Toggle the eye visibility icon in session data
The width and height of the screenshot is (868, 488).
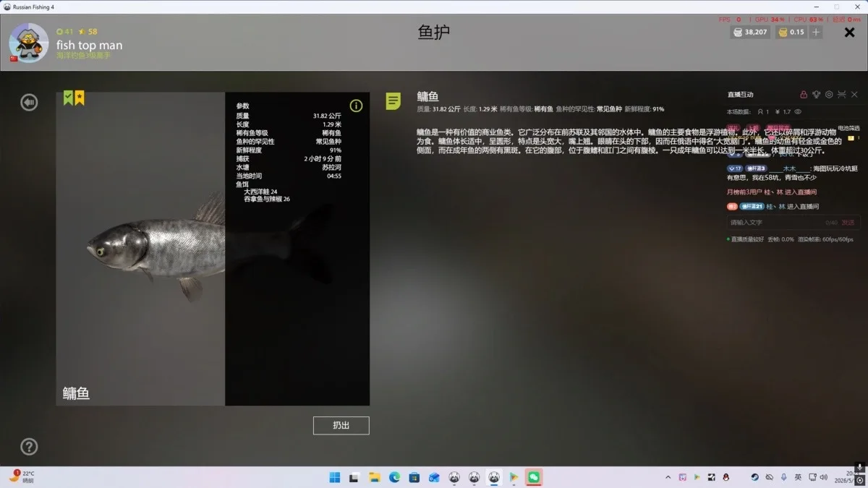798,112
